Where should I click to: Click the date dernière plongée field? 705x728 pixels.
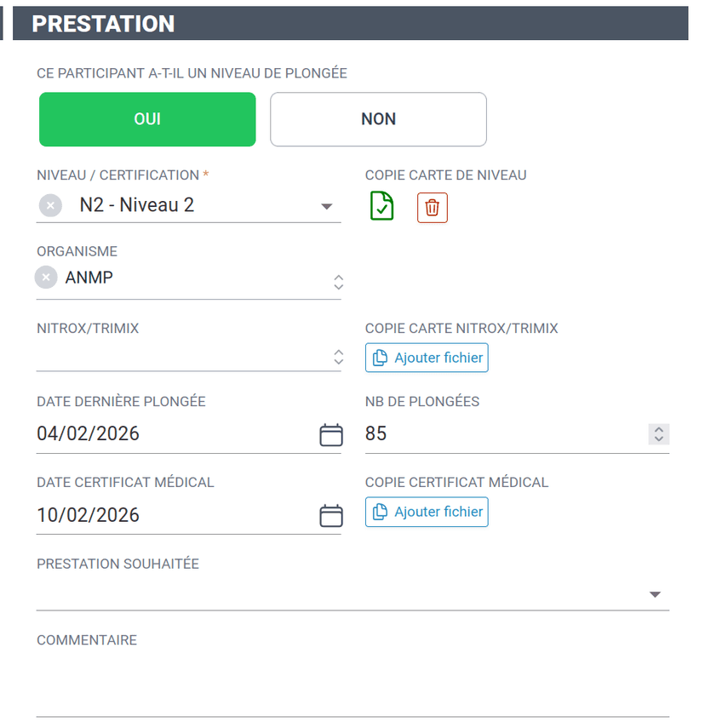coord(170,434)
